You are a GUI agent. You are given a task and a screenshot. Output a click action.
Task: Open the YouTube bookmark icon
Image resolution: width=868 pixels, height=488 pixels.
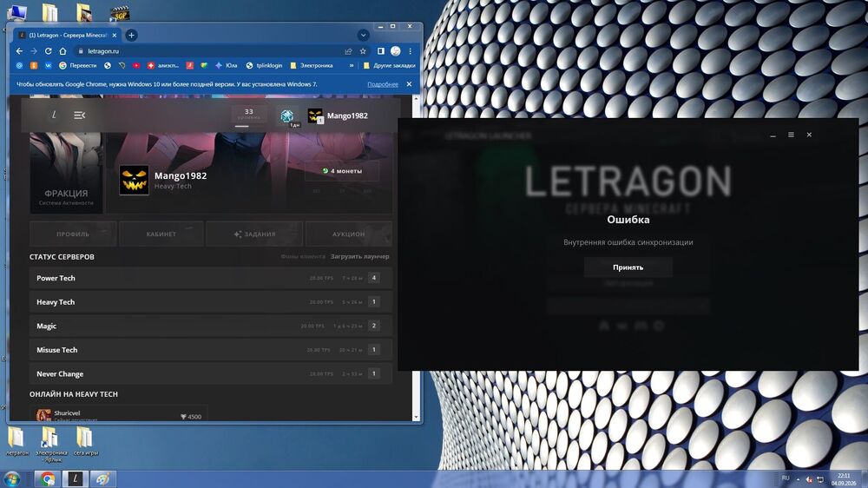coord(136,65)
